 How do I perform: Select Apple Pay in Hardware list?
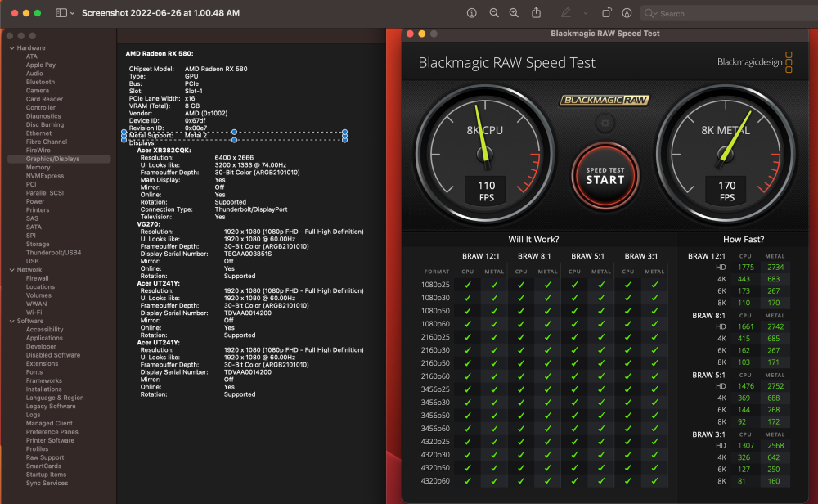[41, 65]
